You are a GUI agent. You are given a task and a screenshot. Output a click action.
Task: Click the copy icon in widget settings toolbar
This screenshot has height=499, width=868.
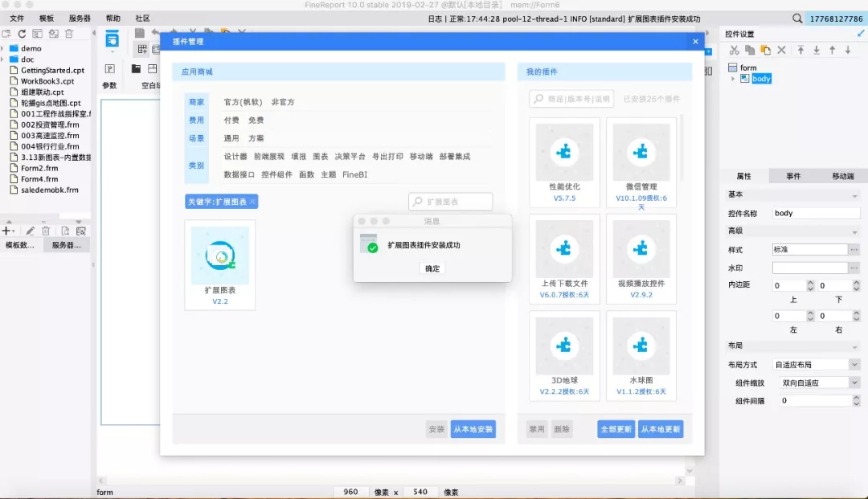pyautogui.click(x=750, y=51)
